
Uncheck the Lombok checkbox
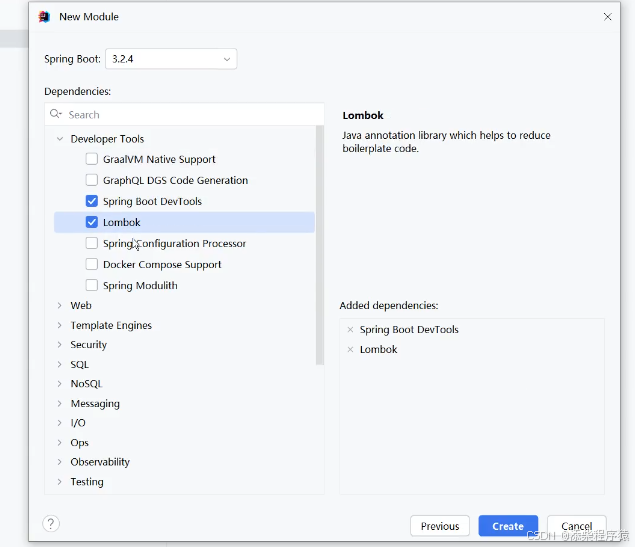coord(92,222)
